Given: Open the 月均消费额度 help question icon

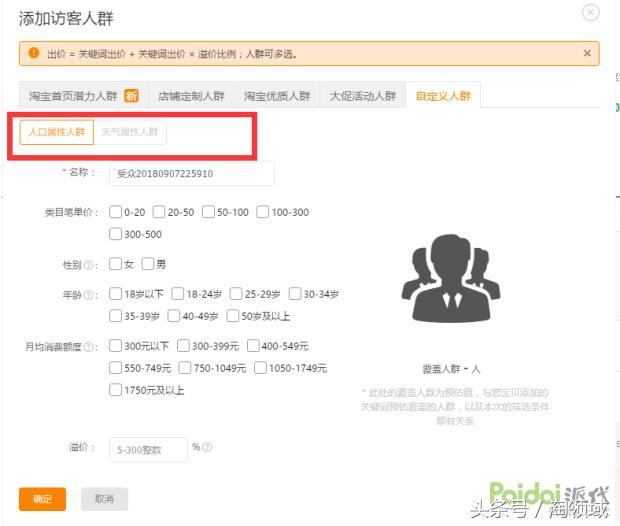Looking at the screenshot, I should (x=89, y=347).
